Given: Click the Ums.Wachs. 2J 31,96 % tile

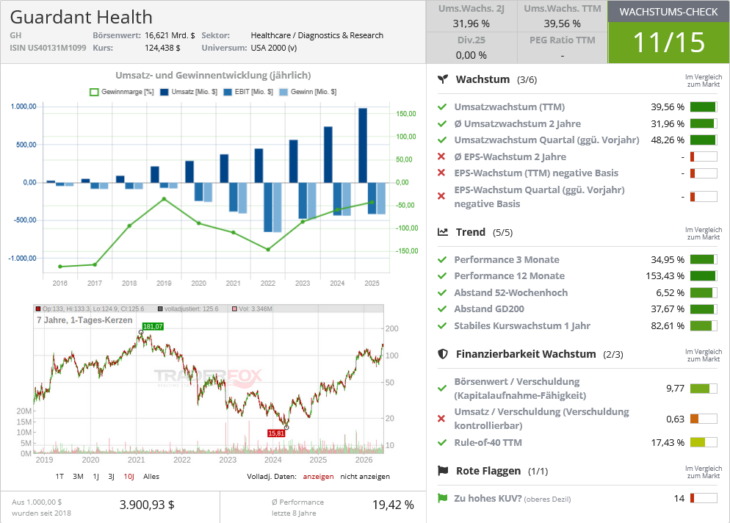Looking at the screenshot, I should [x=471, y=16].
